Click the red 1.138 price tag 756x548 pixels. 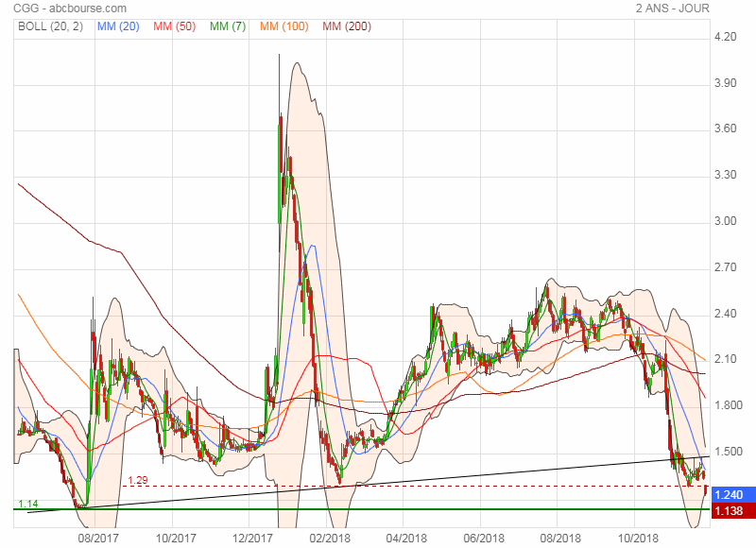(x=733, y=510)
